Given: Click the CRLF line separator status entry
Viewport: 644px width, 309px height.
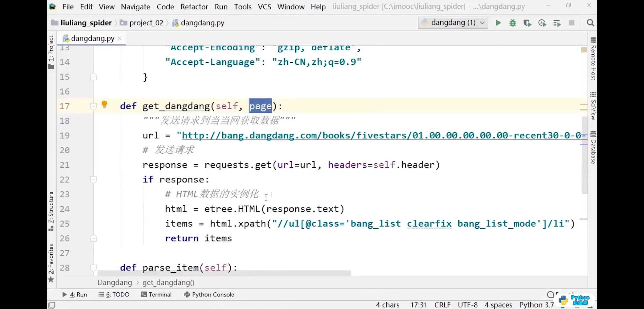Looking at the screenshot, I should click(x=442, y=305).
